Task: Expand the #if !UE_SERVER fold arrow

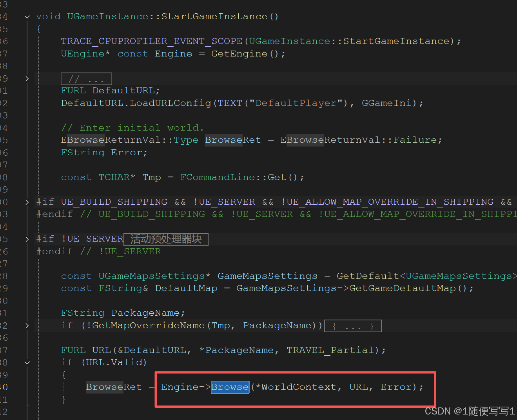Action: (27, 239)
